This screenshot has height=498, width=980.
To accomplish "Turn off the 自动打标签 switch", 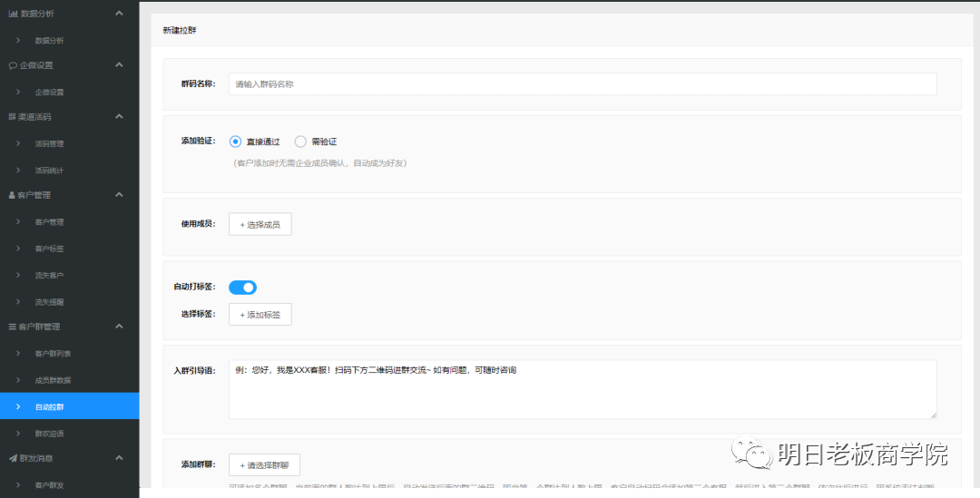I will pyautogui.click(x=242, y=288).
